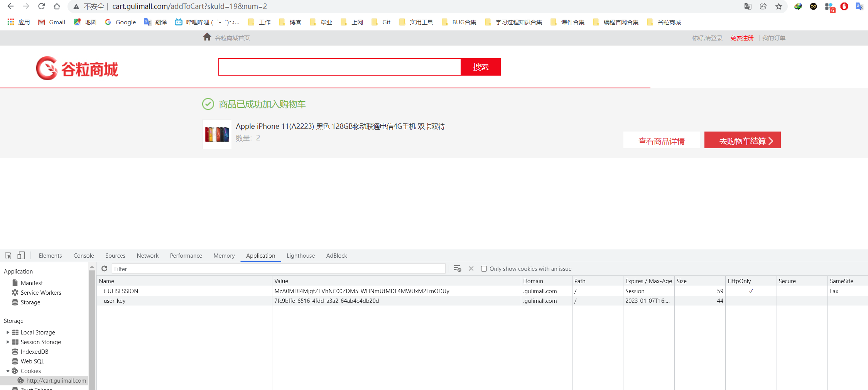Open the Google bookmark
868x390 pixels.
[x=120, y=22]
